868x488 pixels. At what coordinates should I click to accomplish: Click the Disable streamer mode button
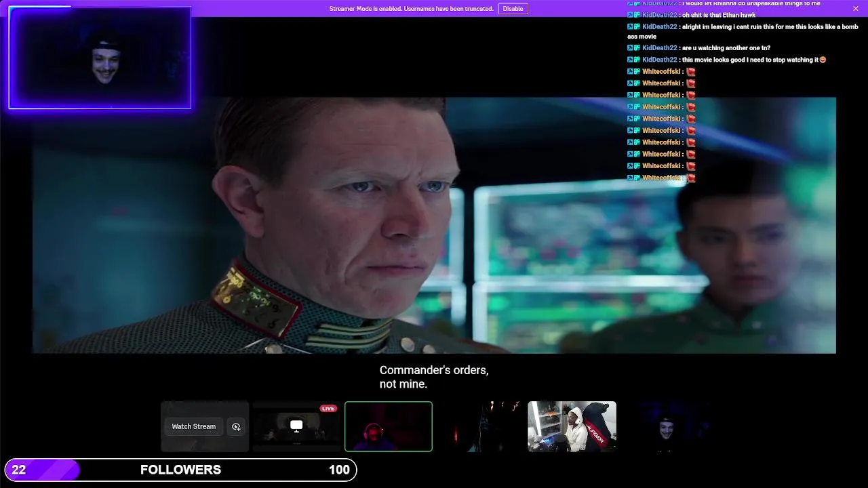pos(513,9)
